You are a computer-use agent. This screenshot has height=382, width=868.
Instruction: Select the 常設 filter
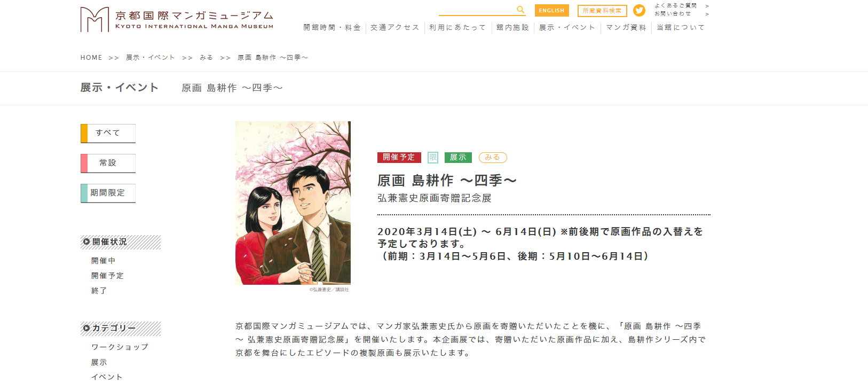pyautogui.click(x=108, y=163)
